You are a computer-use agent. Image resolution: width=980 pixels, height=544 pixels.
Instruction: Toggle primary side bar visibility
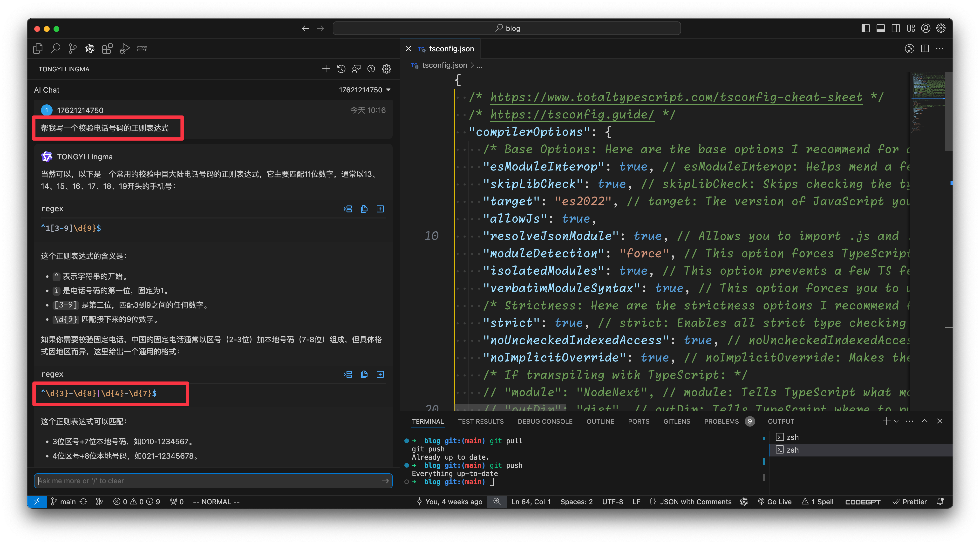[865, 28]
